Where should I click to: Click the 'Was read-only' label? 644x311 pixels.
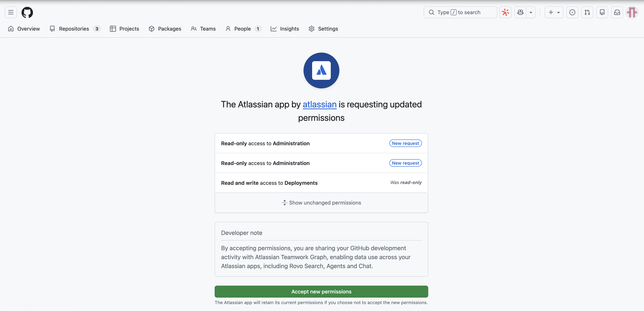coord(406,183)
